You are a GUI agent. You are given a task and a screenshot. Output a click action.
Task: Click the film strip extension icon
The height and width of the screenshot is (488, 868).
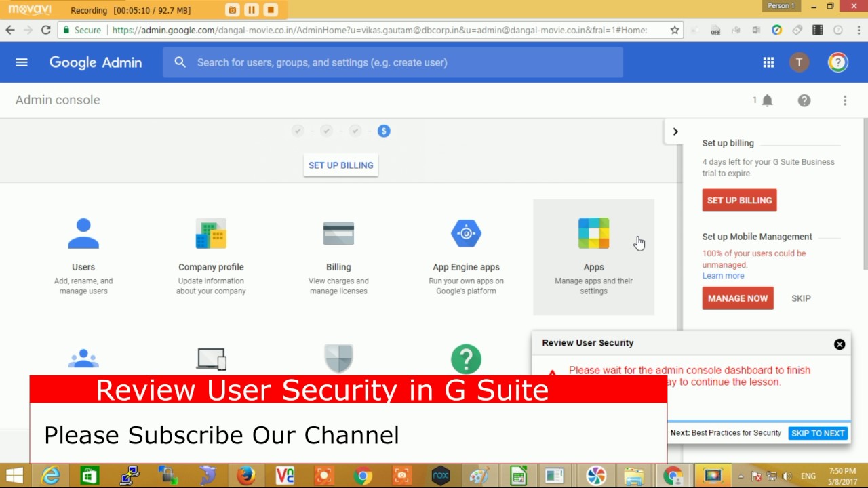click(818, 30)
